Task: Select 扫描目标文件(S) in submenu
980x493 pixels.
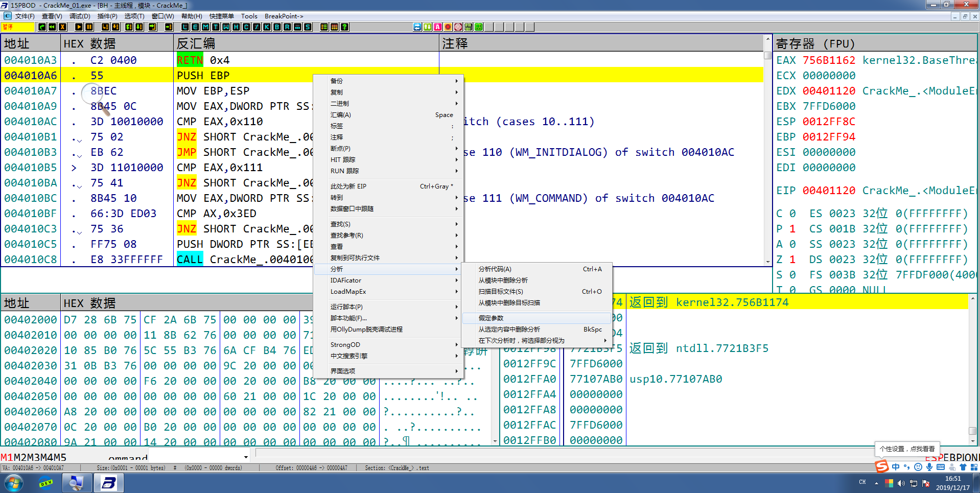Action: [536, 292]
